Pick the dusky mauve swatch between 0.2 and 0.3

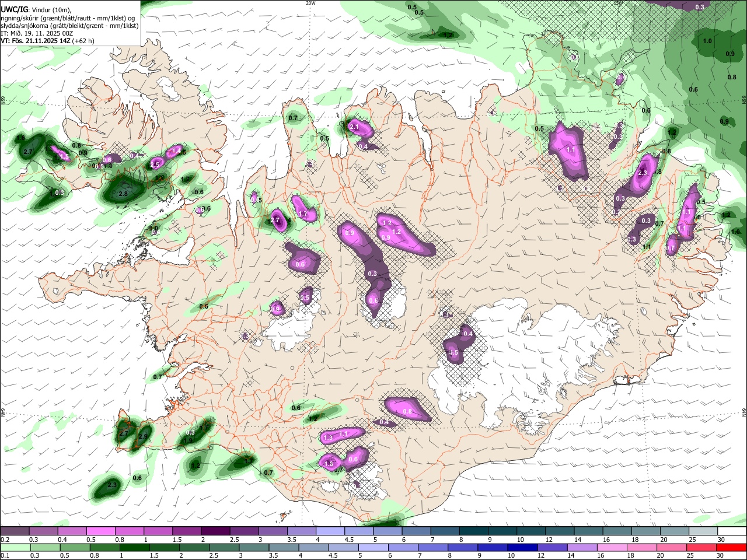(x=15, y=531)
